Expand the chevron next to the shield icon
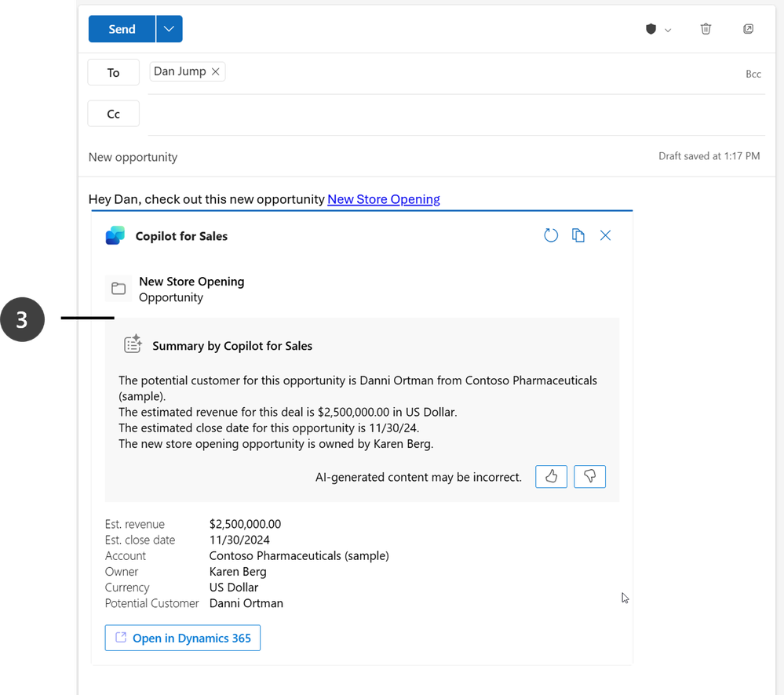The image size is (784, 695). tap(668, 31)
